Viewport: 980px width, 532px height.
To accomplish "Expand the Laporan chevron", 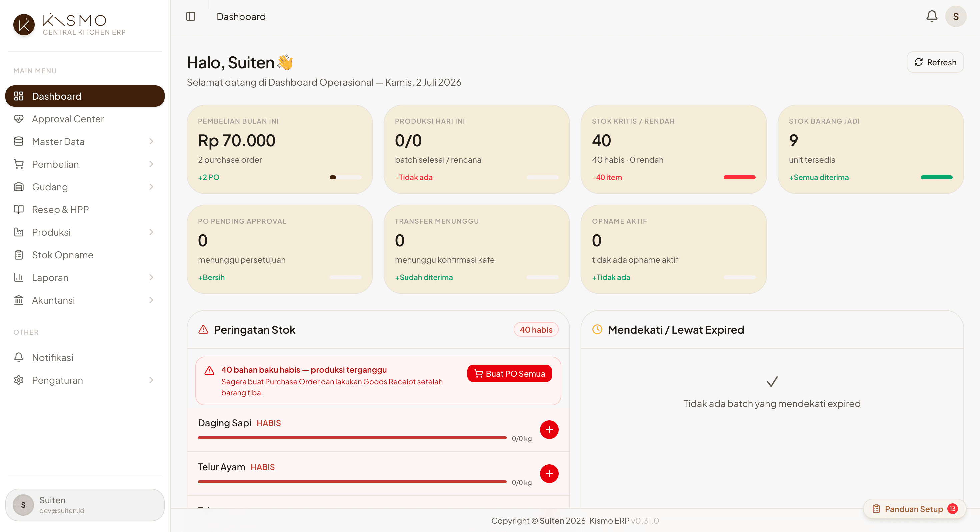I will click(151, 277).
